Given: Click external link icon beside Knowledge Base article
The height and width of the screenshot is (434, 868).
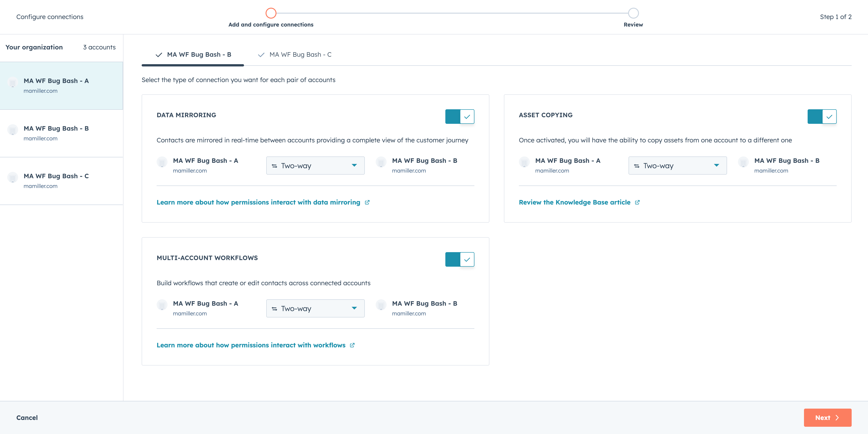Looking at the screenshot, I should point(637,202).
